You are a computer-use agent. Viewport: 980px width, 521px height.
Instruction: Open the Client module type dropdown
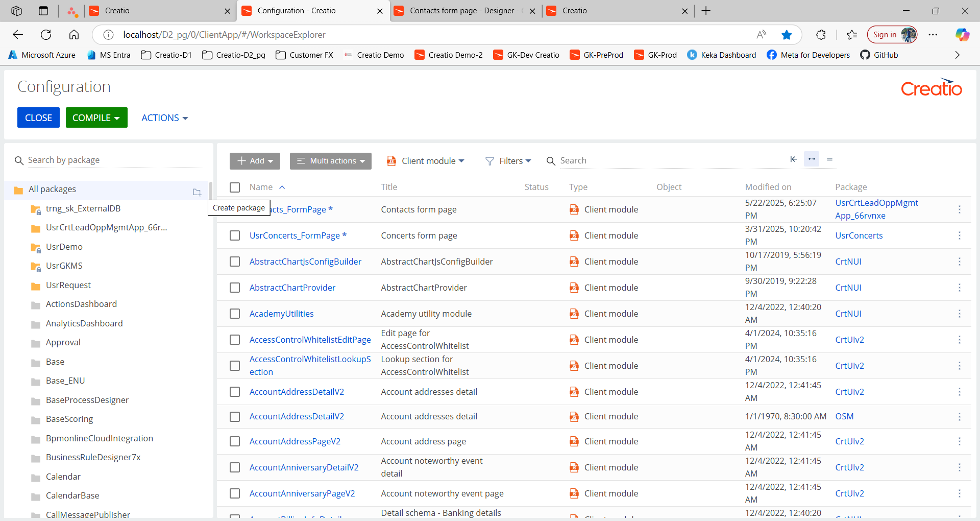coord(426,161)
